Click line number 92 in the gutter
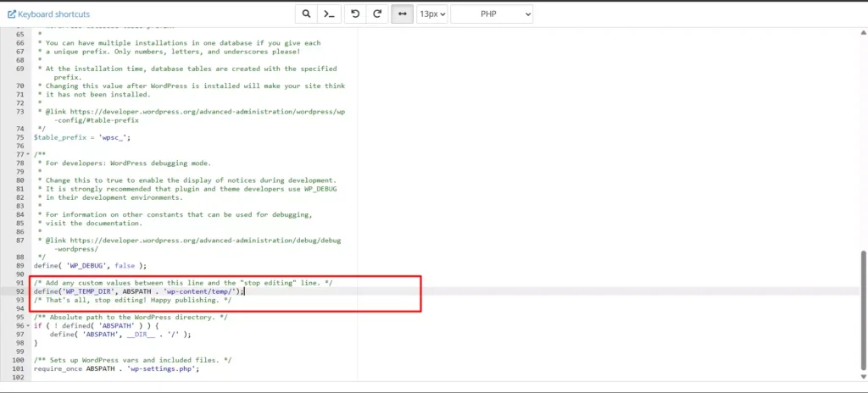The height and width of the screenshot is (393, 868). [x=20, y=291]
